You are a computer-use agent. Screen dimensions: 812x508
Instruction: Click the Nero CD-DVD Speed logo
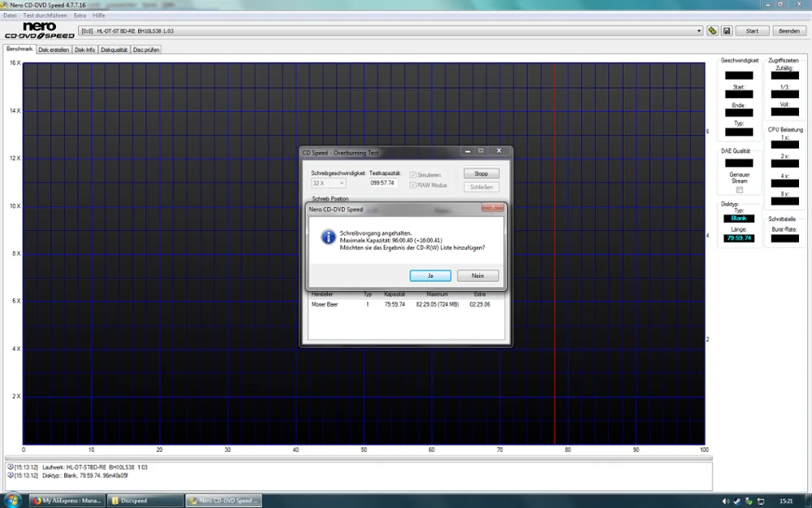click(x=40, y=31)
